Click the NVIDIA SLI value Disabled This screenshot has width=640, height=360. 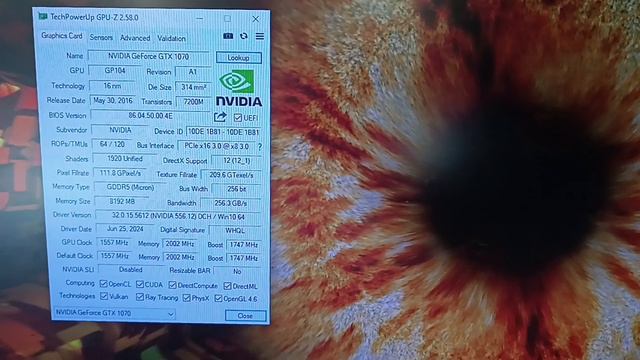pyautogui.click(x=131, y=270)
